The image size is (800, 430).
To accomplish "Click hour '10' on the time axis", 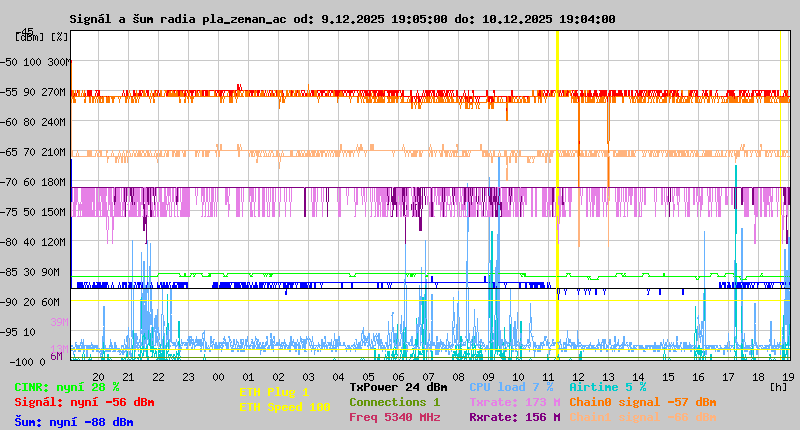I will (518, 377).
